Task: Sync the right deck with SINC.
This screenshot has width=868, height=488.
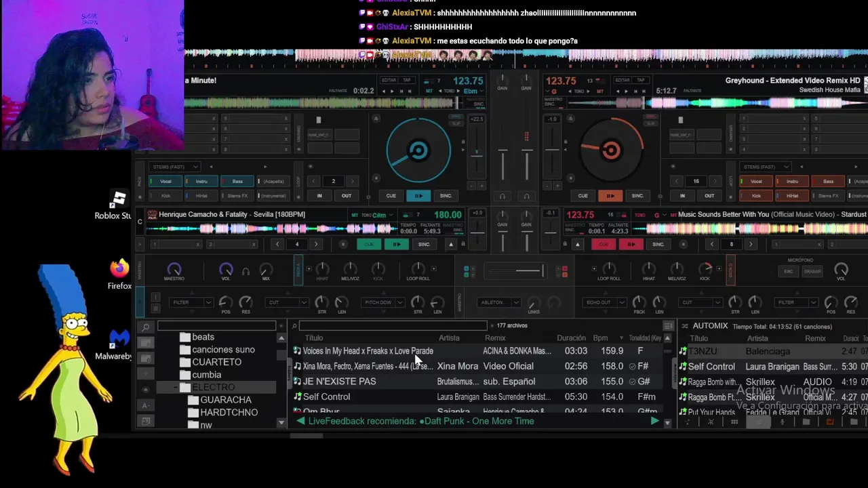Action: tap(637, 196)
